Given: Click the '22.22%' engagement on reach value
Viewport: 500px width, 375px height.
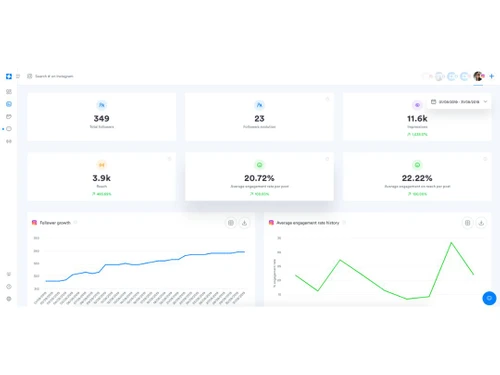Looking at the screenshot, I should coord(417,178).
